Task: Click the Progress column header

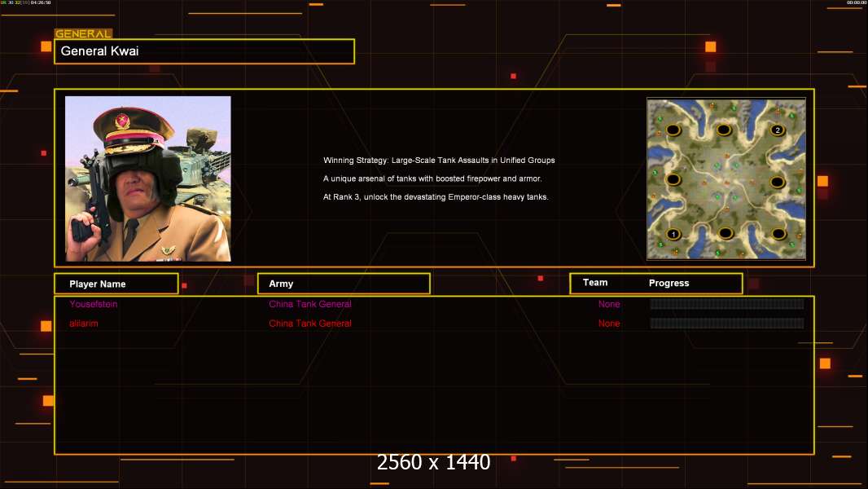Action: (x=669, y=283)
